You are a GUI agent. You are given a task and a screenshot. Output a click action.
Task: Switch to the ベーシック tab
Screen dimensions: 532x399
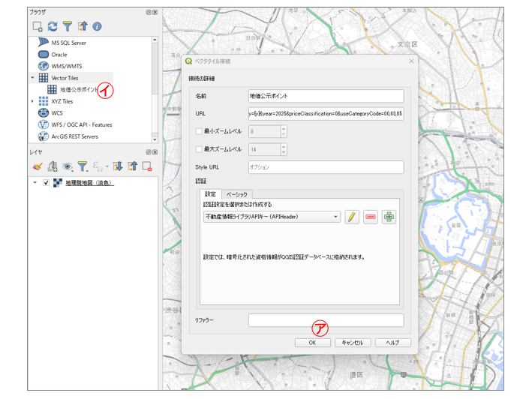[x=237, y=194]
